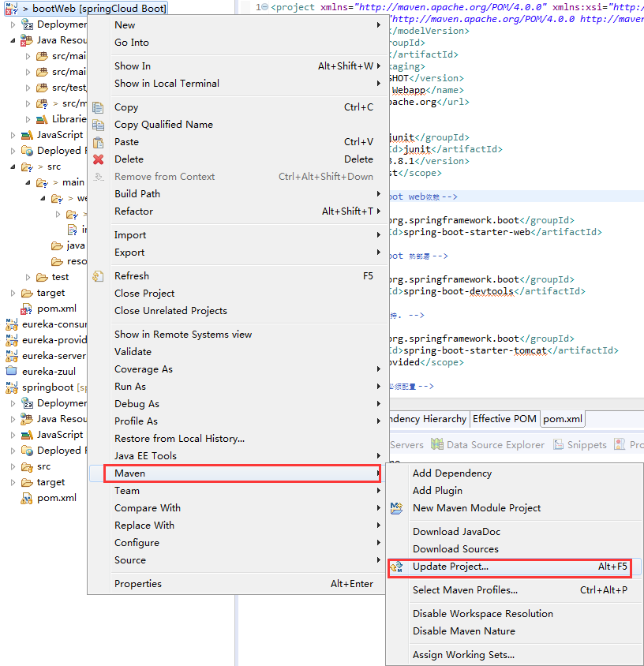Click the Remove from Context icon
This screenshot has width=644, height=666.
tap(98, 176)
